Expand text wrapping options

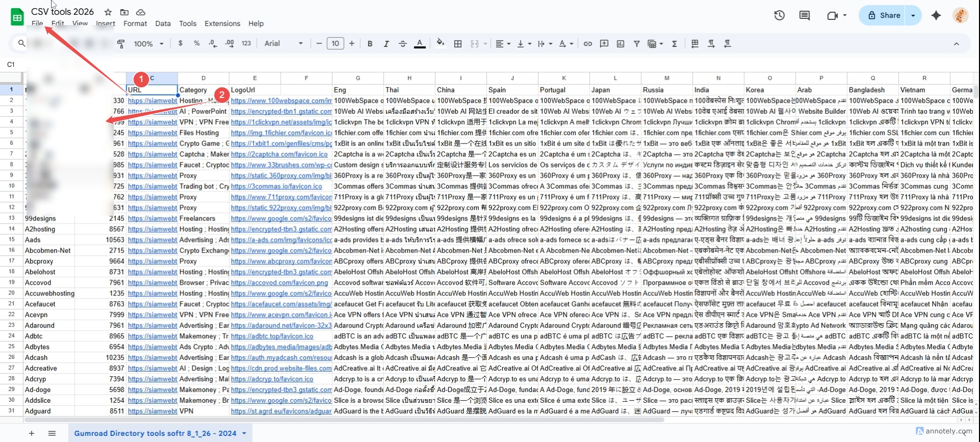pos(545,43)
